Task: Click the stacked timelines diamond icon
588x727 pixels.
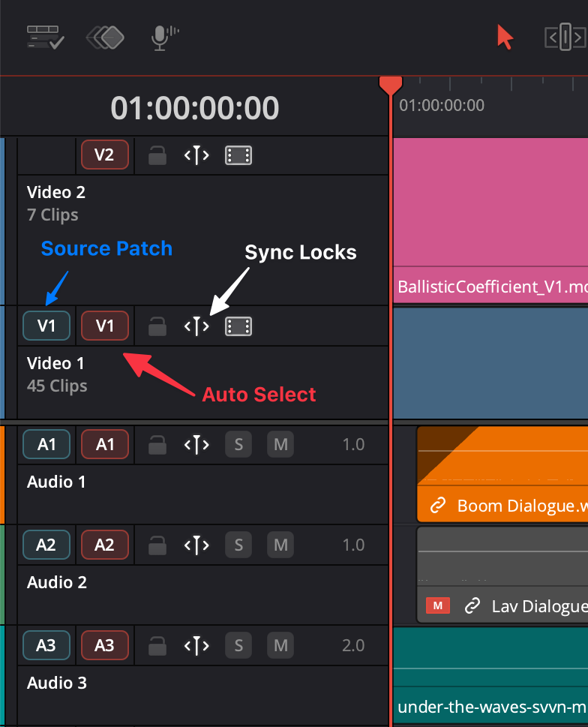Action: click(105, 38)
